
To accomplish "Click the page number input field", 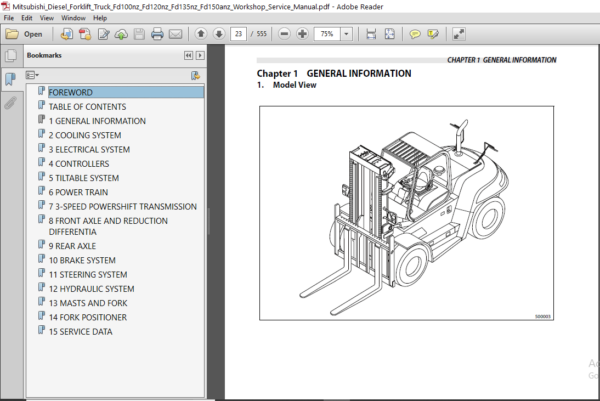I will (238, 34).
